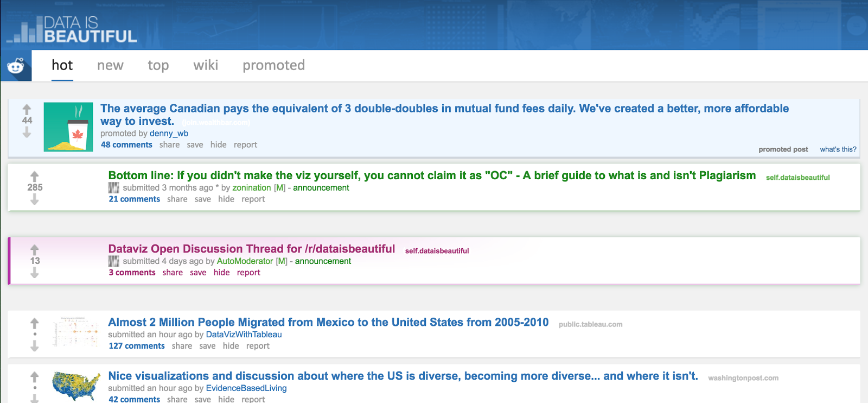Screen dimensions: 868x403
Task: Upvote the Dataviz Open Discussion Thread
Action: point(35,250)
